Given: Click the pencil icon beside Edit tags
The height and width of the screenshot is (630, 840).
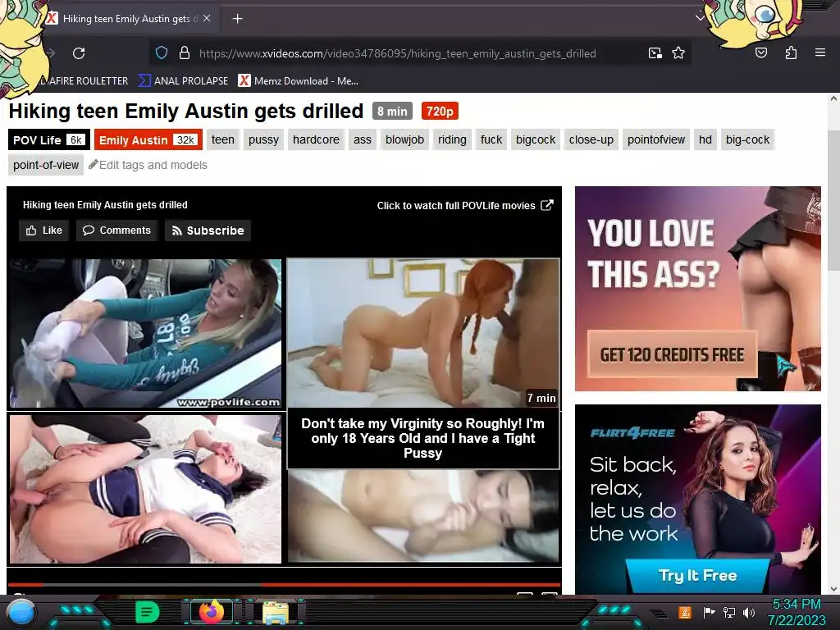Looking at the screenshot, I should (x=94, y=164).
